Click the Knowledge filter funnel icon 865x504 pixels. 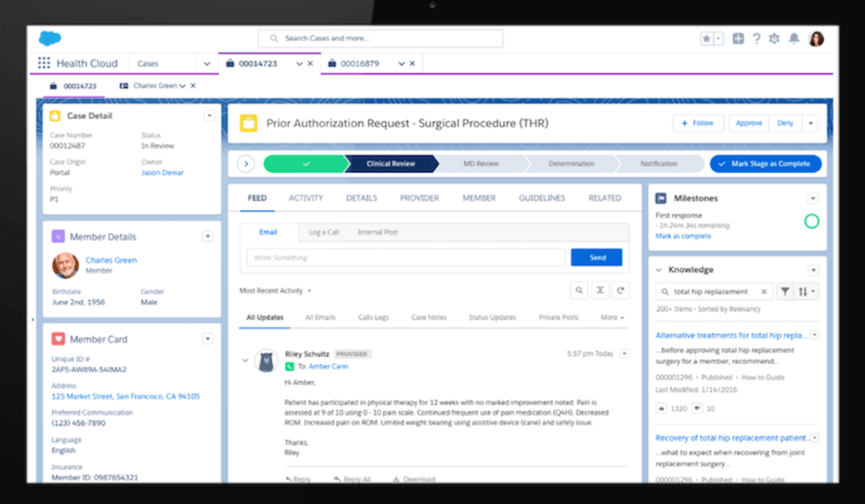pyautogui.click(x=784, y=292)
